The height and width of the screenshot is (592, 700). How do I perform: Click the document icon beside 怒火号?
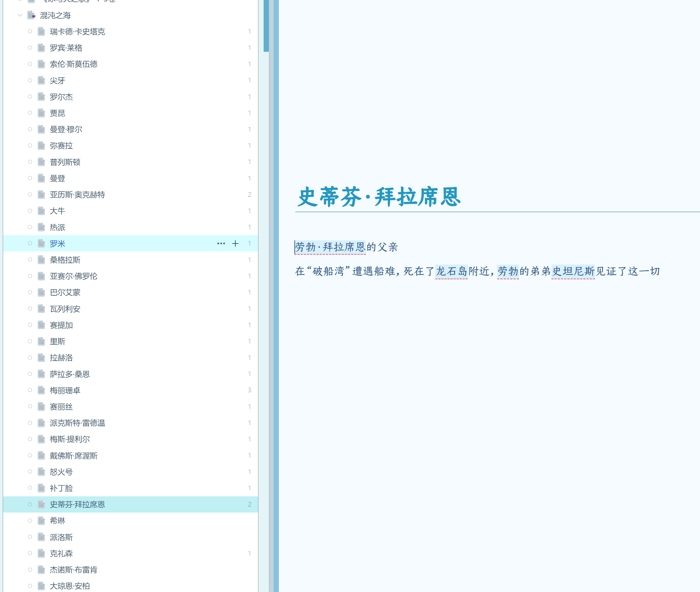point(41,472)
